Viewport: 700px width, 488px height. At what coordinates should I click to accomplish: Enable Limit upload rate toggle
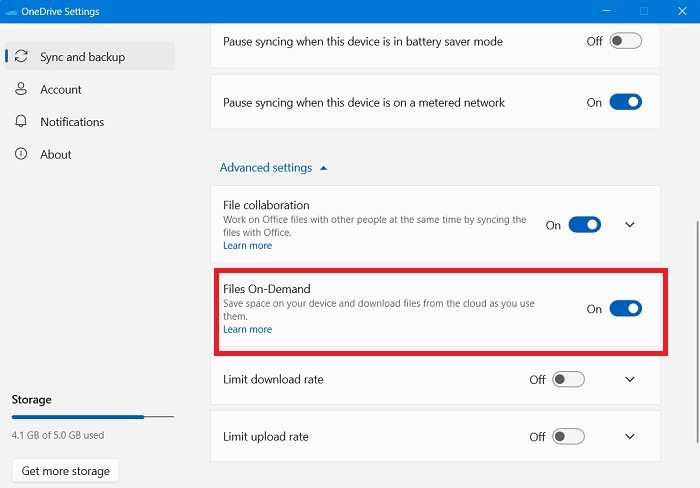[568, 436]
